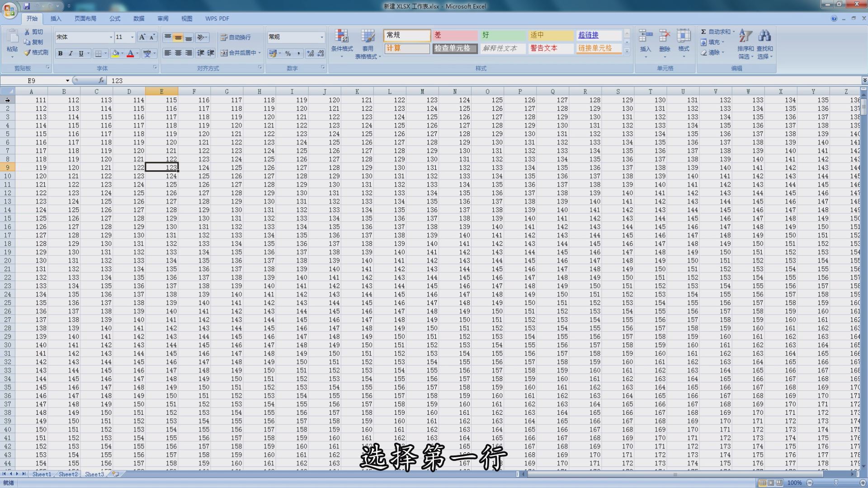868x488 pixels.
Task: Click the Decrease Font Size icon
Action: [152, 37]
